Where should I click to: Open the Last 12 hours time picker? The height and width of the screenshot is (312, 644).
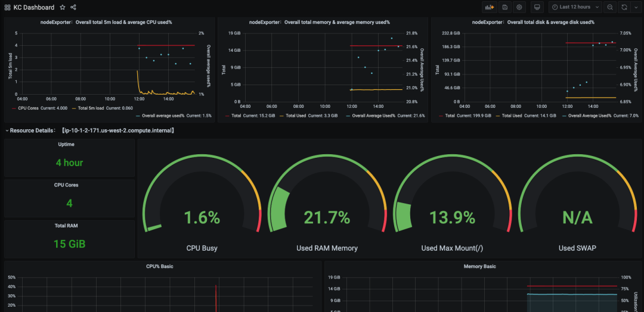coord(576,7)
